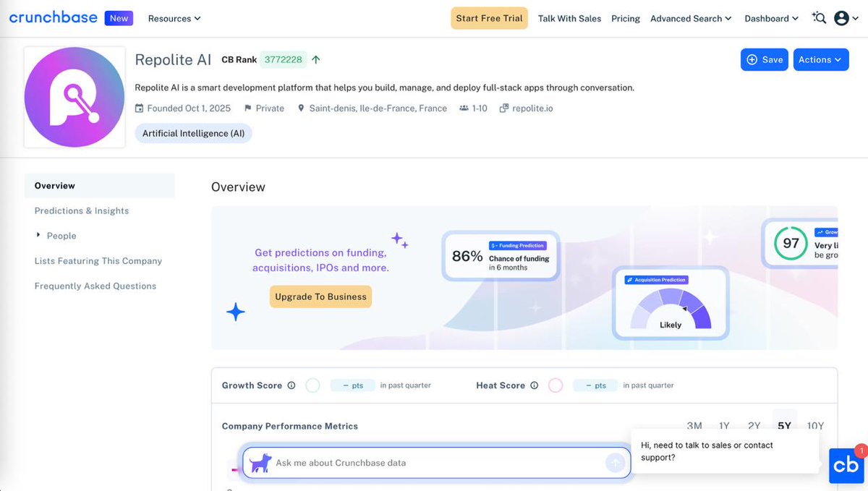Click the 97 growth score circle
Viewport: 868px width, 491px height.
pos(791,244)
